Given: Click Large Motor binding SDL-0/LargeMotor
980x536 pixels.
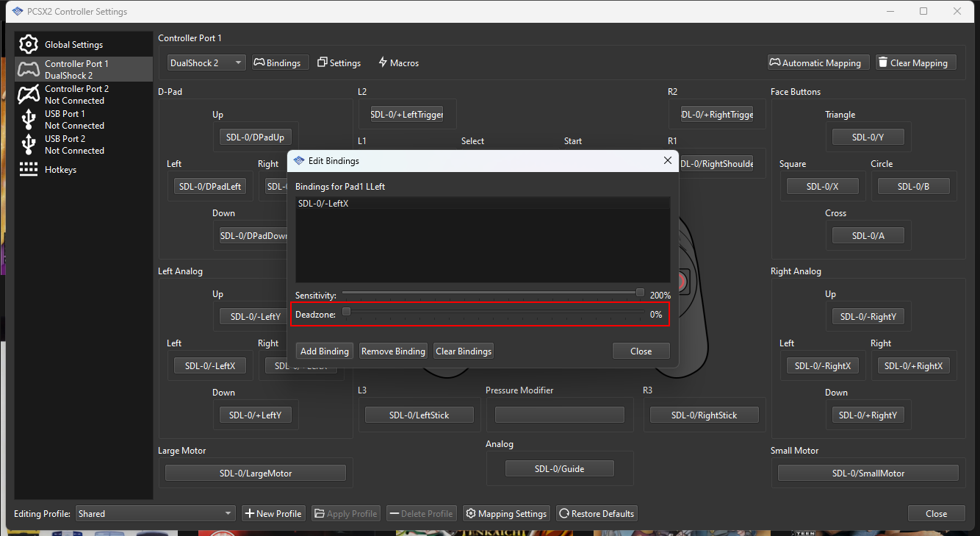Looking at the screenshot, I should tap(255, 473).
